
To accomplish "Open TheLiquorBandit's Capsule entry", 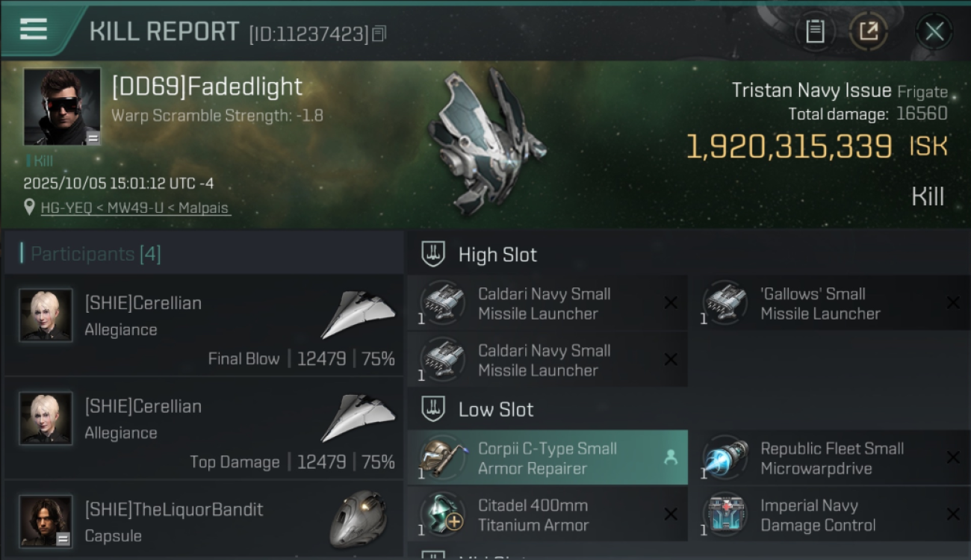I will [203, 523].
